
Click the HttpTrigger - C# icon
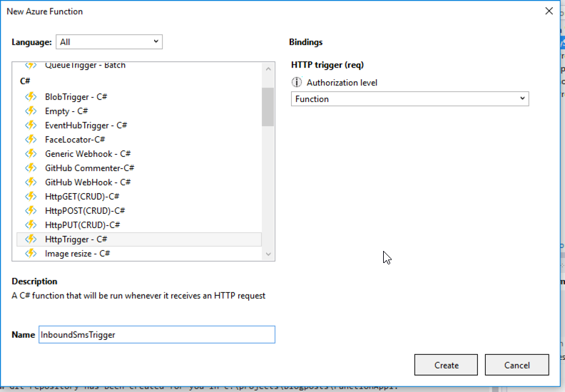[31, 239]
